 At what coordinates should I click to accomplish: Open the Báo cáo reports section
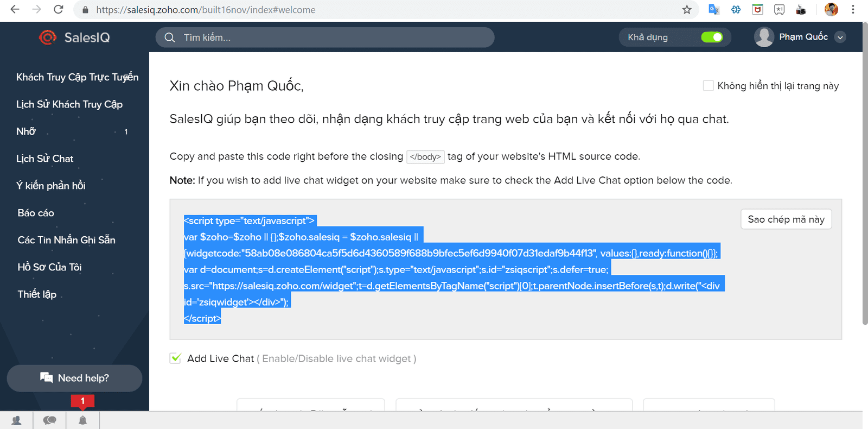click(x=36, y=213)
